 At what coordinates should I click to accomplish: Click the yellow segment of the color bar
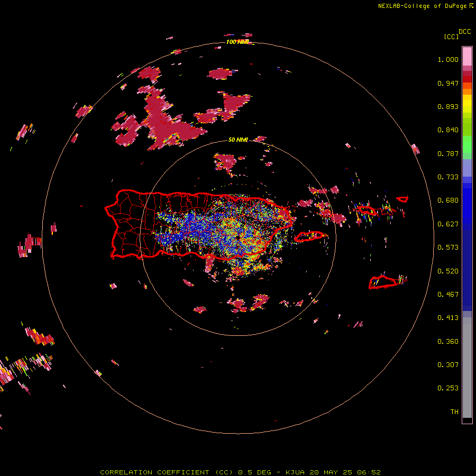[467, 104]
